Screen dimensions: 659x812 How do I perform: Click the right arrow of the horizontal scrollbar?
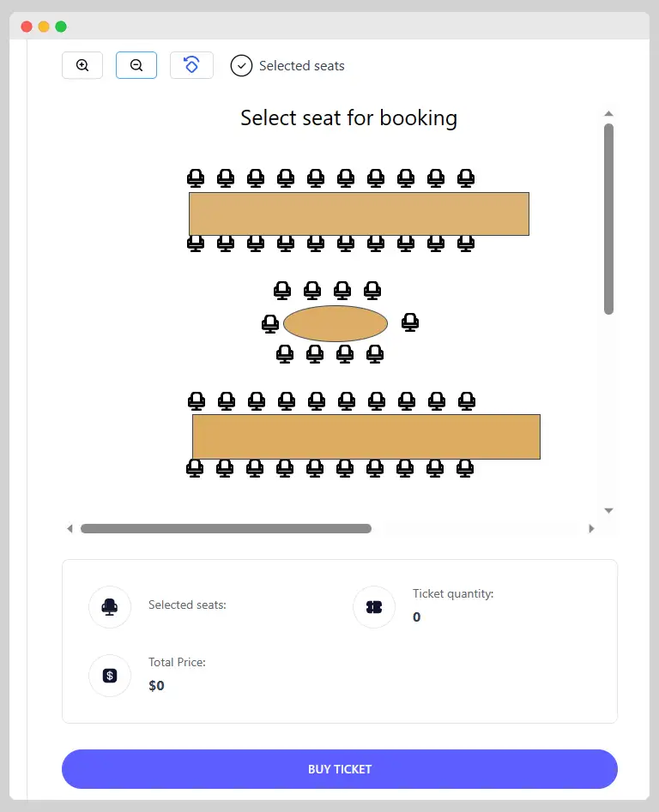pyautogui.click(x=591, y=528)
